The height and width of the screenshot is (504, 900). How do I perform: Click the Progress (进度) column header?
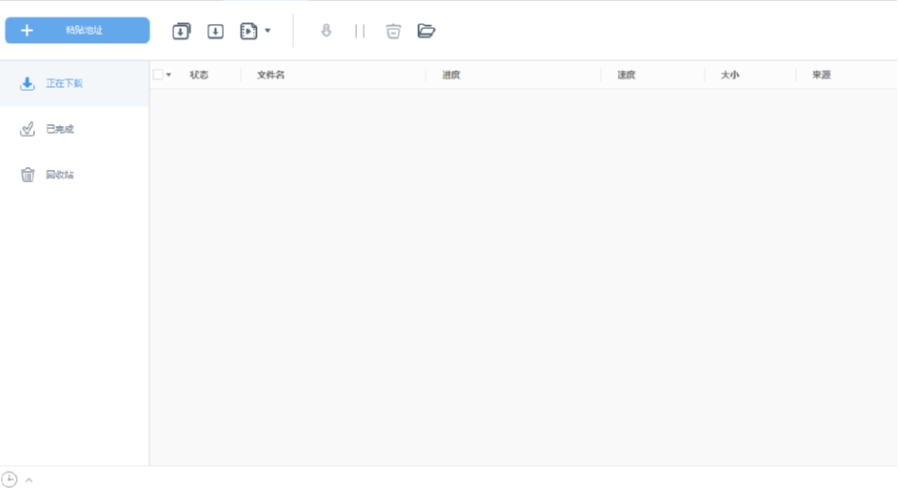[x=451, y=75]
